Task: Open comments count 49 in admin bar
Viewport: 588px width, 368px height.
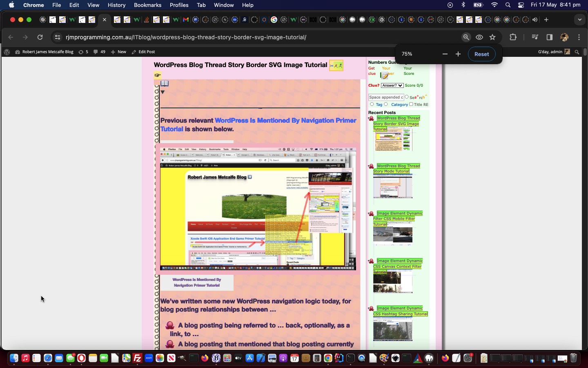Action: point(99,52)
